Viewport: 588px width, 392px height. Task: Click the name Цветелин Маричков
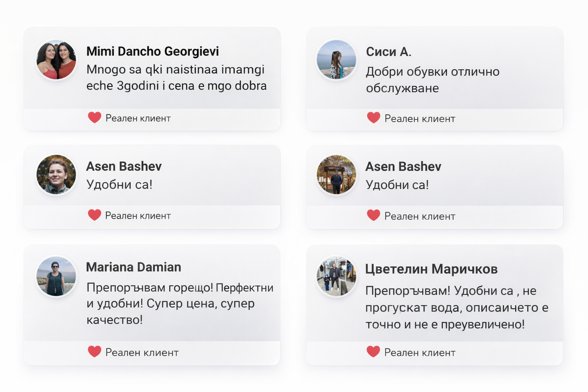coord(431,269)
